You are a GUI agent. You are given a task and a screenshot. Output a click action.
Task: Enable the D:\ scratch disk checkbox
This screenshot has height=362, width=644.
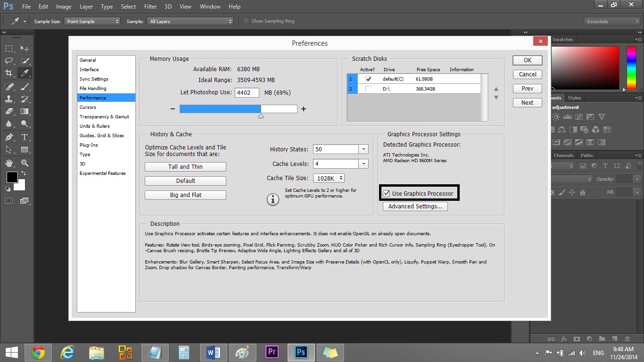click(368, 89)
